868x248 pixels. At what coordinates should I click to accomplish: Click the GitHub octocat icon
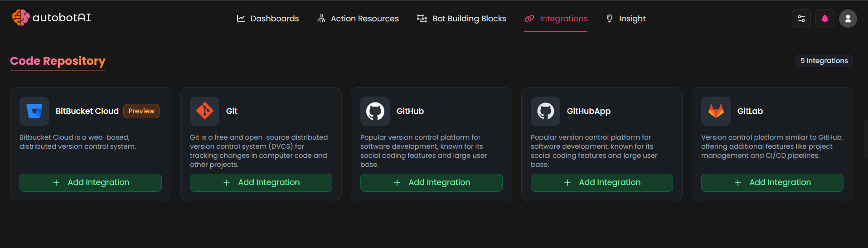point(375,111)
